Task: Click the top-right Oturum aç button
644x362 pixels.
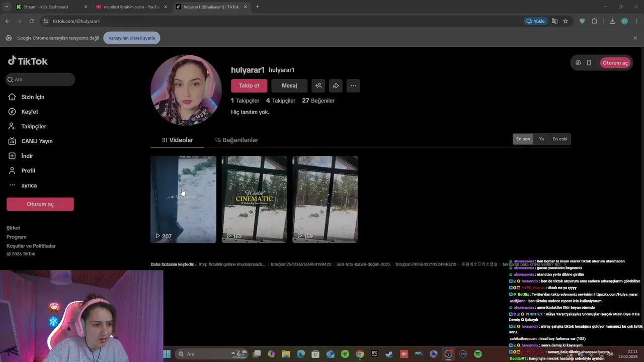Action: (615, 63)
